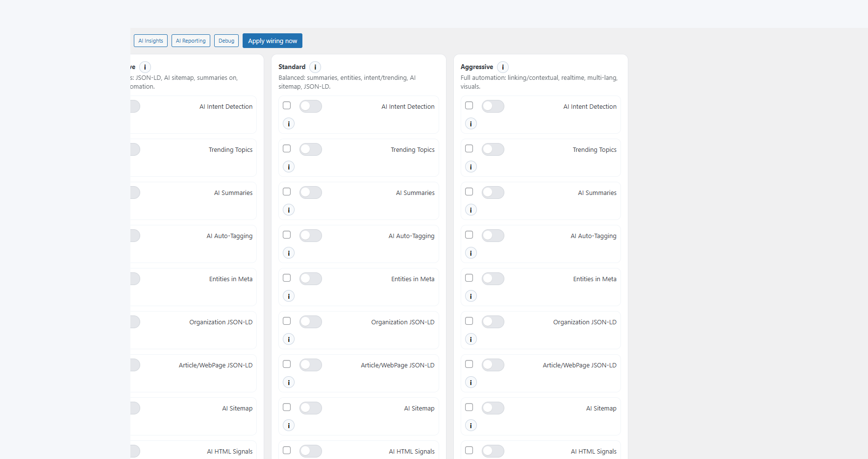Image resolution: width=868 pixels, height=459 pixels.
Task: Click the info icon beside the cut-off preset heading
Action: coord(145,67)
